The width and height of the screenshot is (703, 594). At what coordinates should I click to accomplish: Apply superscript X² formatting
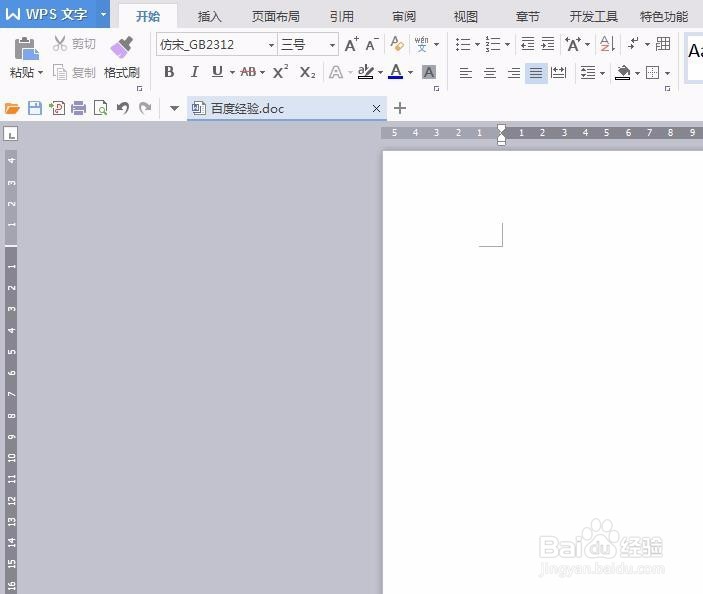(280, 72)
